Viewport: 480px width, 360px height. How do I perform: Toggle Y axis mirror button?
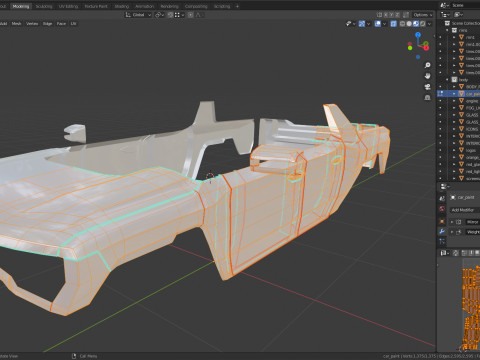pos(392,15)
